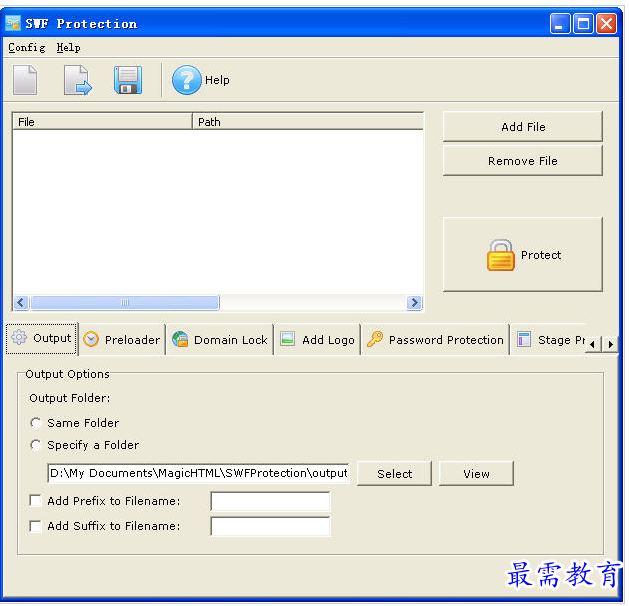Click the new blank file toolbar icon

tap(25, 80)
